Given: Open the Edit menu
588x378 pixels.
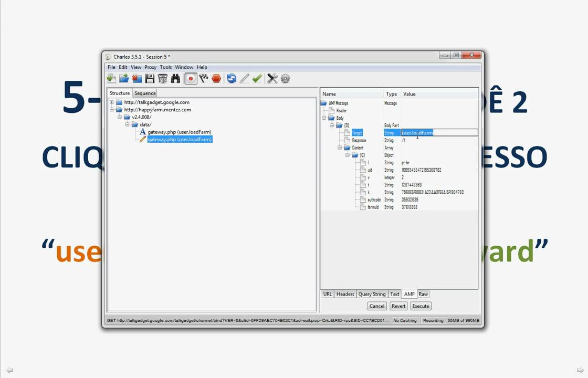Looking at the screenshot, I should point(123,67).
